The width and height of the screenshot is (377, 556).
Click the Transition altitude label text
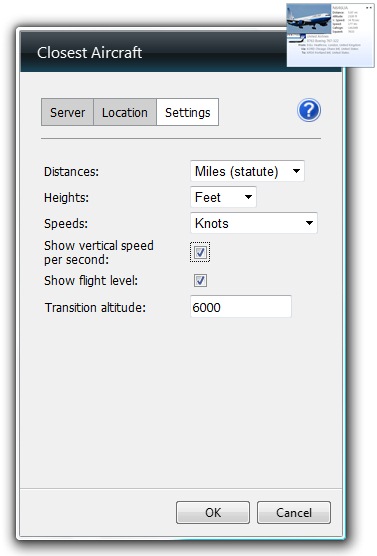pos(95,307)
